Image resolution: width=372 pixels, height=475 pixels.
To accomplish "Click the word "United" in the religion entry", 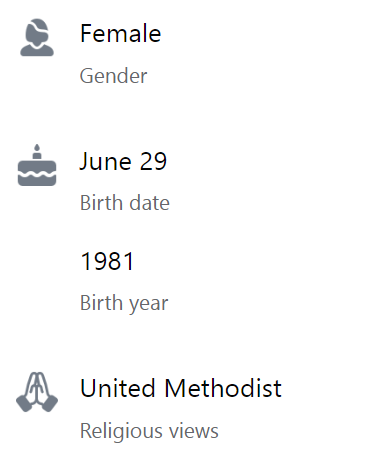I will [118, 388].
